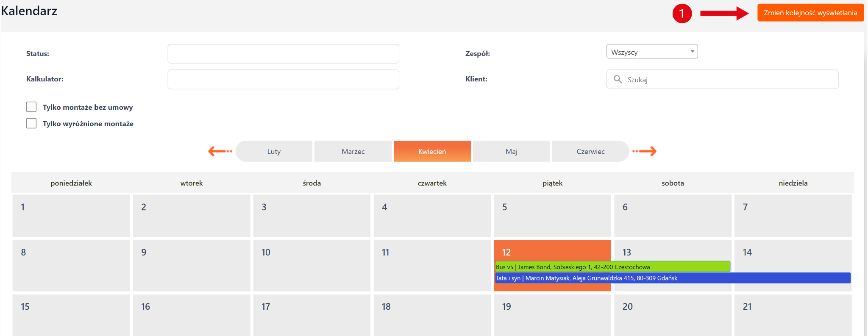The width and height of the screenshot is (868, 336).
Task: Click Zmień kolejność wyświetlania button
Action: click(x=810, y=13)
